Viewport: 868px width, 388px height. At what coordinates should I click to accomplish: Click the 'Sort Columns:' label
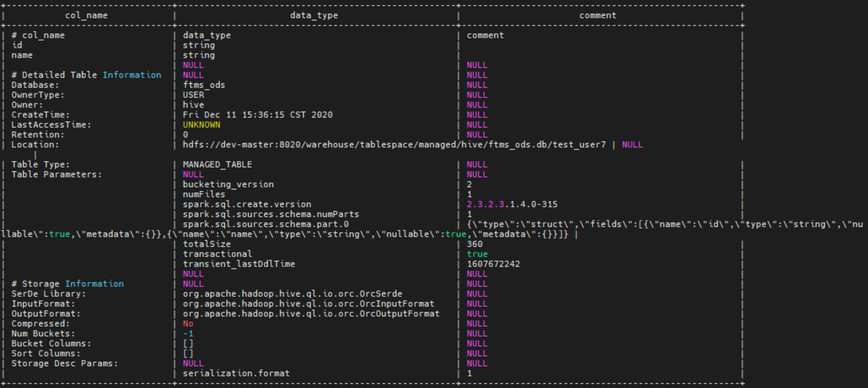46,354
